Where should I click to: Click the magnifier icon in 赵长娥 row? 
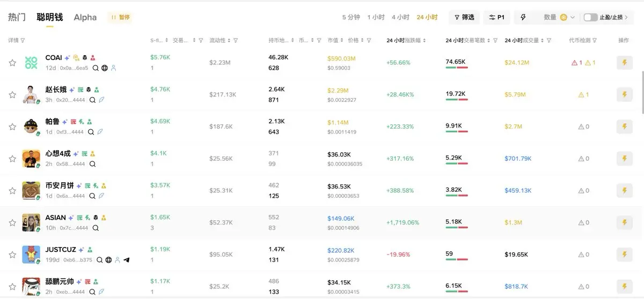(92, 100)
